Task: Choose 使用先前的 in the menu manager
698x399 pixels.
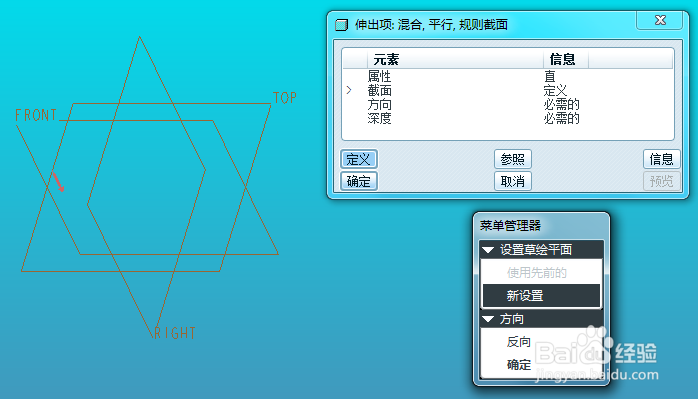Action: pos(541,273)
